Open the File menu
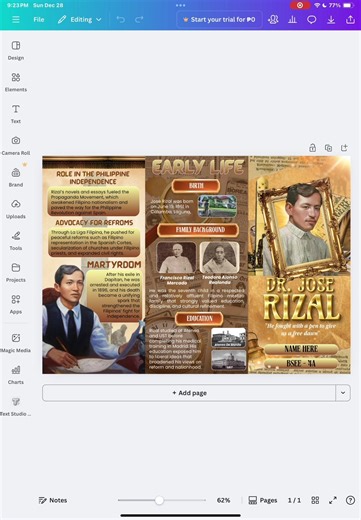 pos(39,20)
